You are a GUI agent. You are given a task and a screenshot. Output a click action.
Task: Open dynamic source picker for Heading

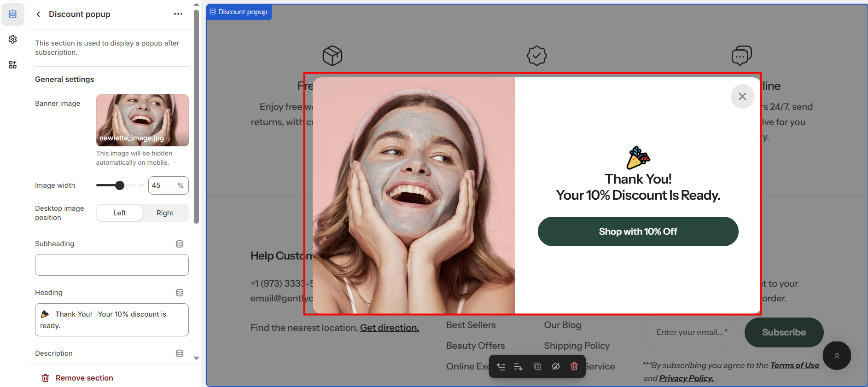click(180, 293)
